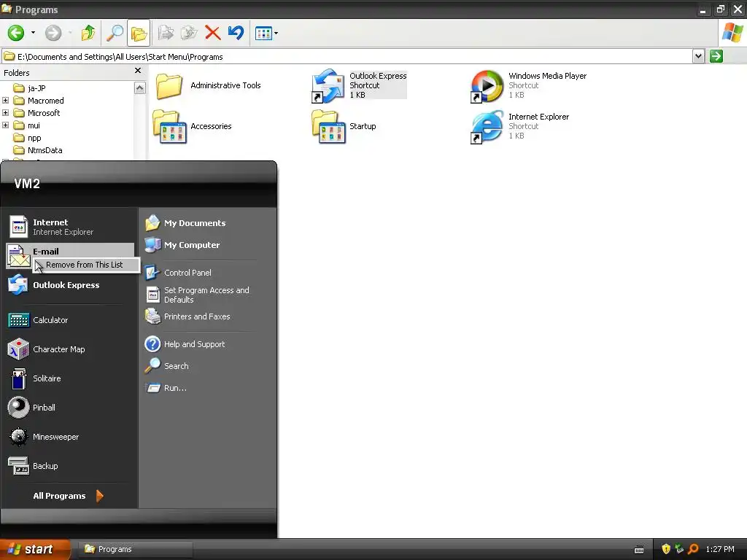
Task: Expand the address bar dropdown arrow
Action: coord(698,56)
